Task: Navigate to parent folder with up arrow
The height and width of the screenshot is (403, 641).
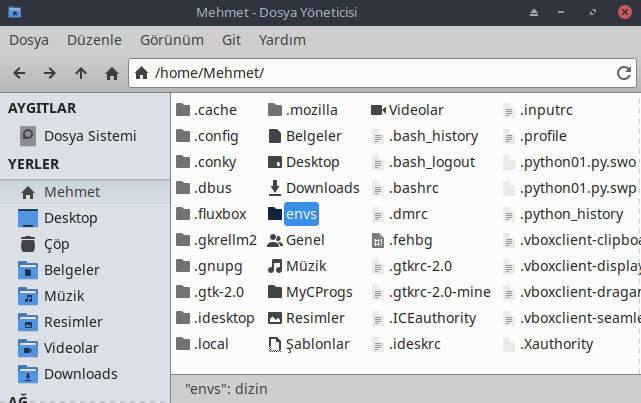Action: pyautogui.click(x=81, y=73)
